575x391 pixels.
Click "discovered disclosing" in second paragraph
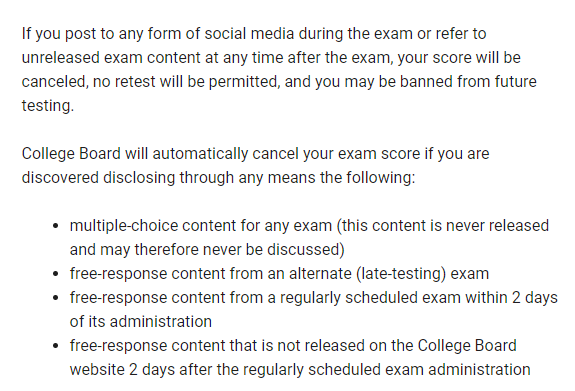98,178
